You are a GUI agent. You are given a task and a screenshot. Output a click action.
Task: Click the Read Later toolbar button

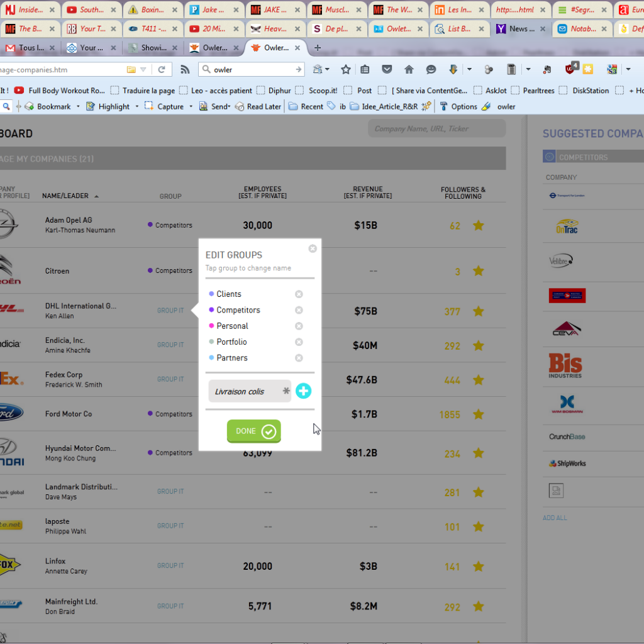(258, 107)
